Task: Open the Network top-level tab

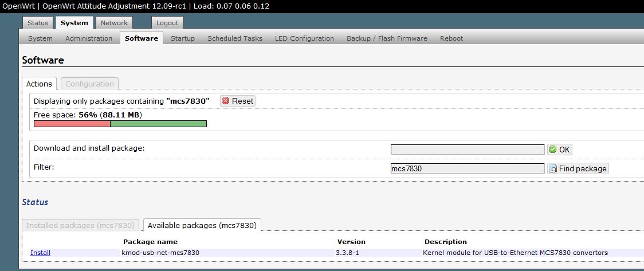Action: pos(114,23)
